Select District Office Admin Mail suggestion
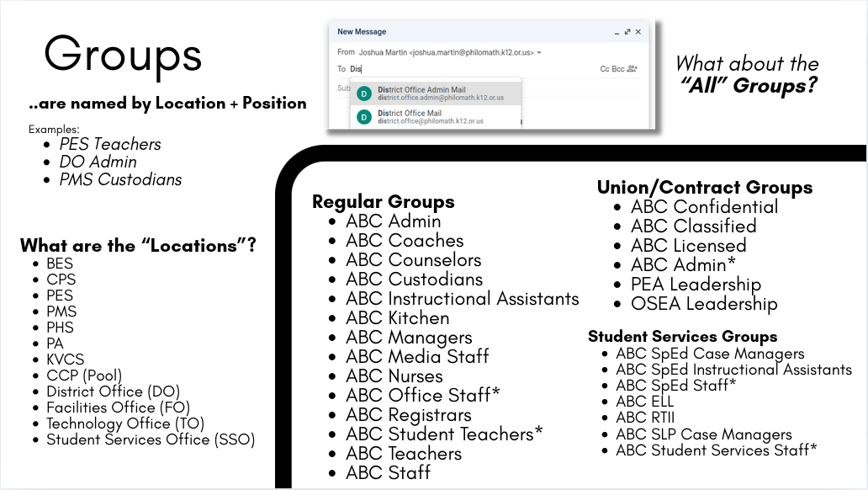This screenshot has width=868, height=490. tap(436, 93)
